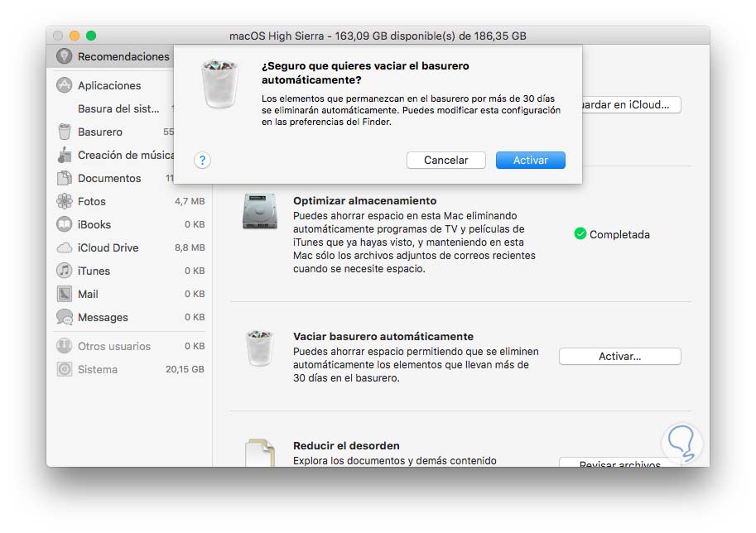Click the Aplicaciones sidebar icon
This screenshot has height=533, width=756.
tap(64, 85)
